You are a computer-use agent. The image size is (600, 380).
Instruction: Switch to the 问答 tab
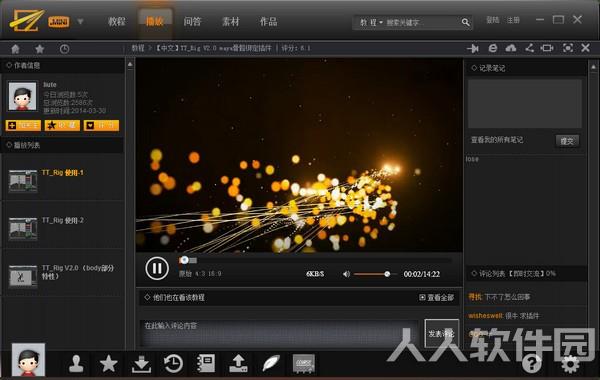[x=192, y=21]
